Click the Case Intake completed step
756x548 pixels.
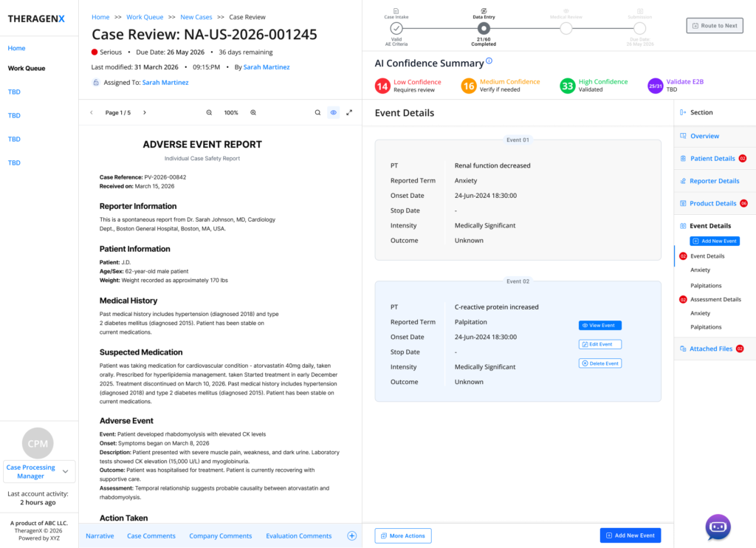pos(396,28)
